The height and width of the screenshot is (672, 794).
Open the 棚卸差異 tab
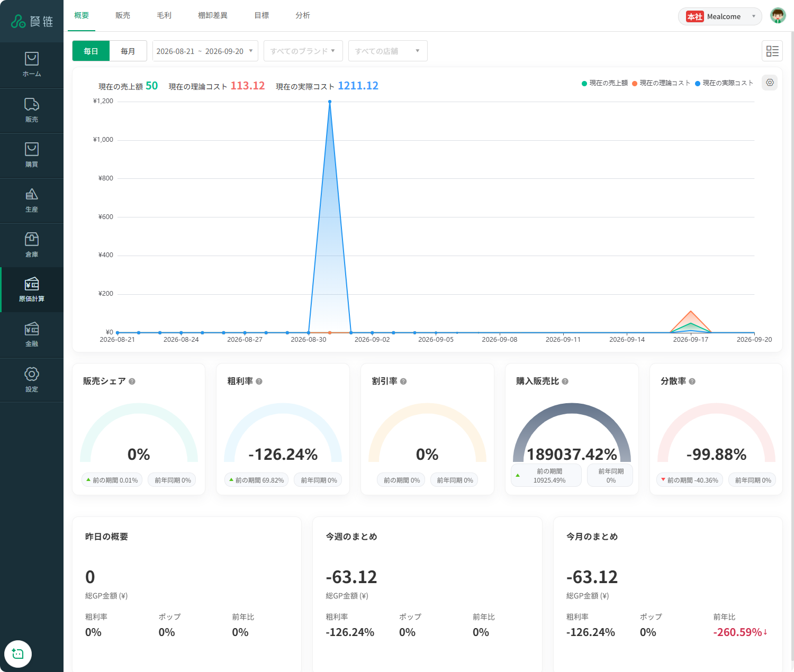pyautogui.click(x=213, y=15)
